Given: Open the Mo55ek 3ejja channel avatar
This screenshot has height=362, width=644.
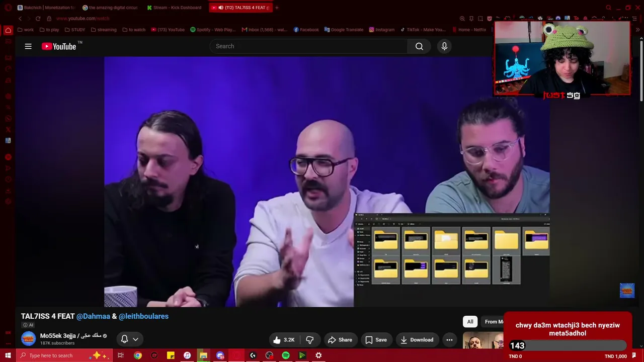Looking at the screenshot, I should pyautogui.click(x=28, y=339).
